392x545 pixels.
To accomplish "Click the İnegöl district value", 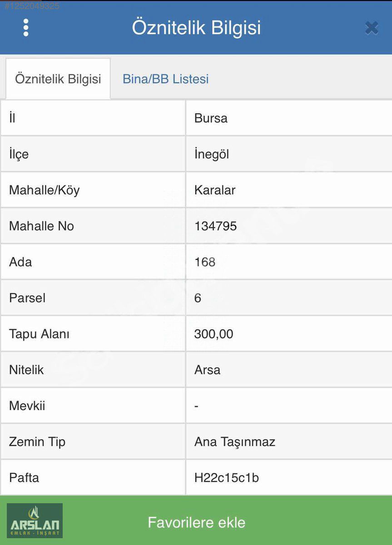I will pos(212,154).
